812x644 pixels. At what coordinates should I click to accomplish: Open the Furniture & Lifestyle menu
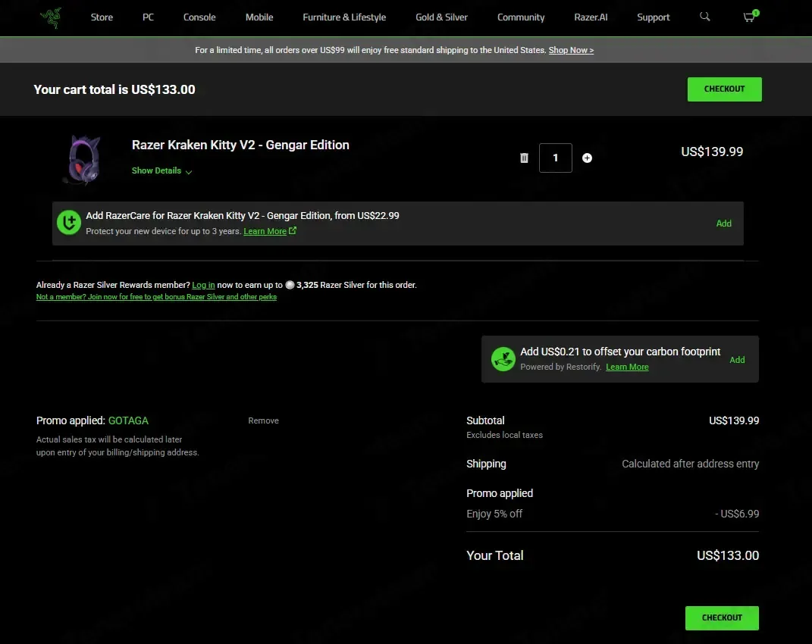pos(344,17)
